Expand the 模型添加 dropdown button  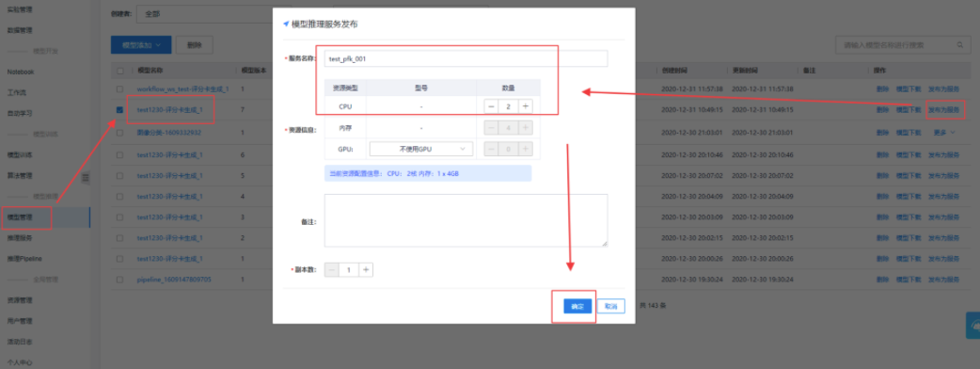pyautogui.click(x=140, y=45)
